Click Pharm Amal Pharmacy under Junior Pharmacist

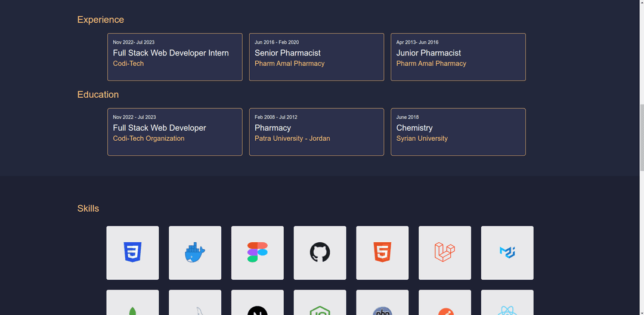[431, 64]
